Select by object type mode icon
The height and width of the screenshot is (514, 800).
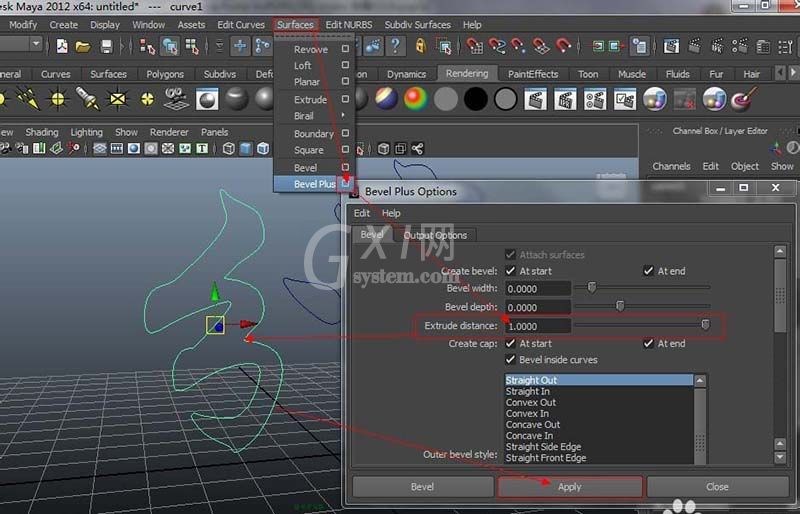(169, 46)
